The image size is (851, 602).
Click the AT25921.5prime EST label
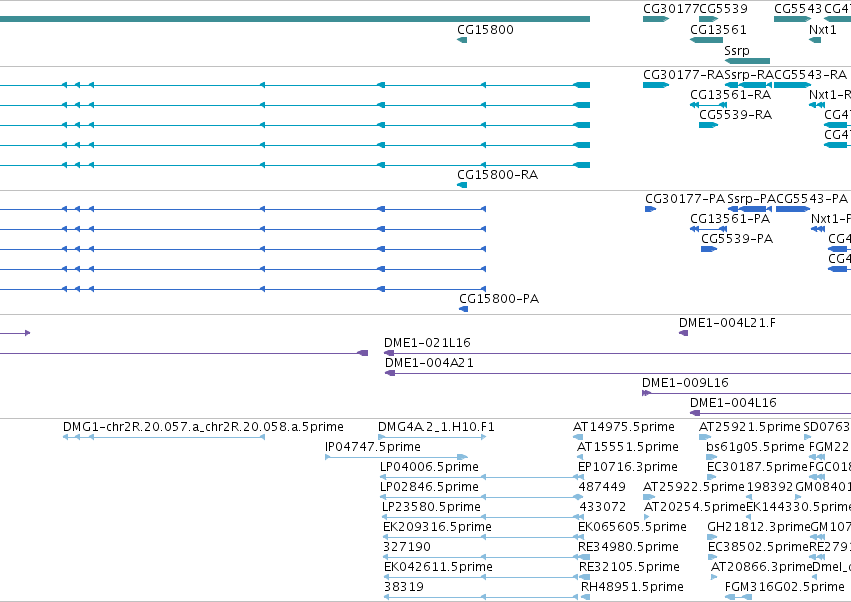[x=750, y=427]
